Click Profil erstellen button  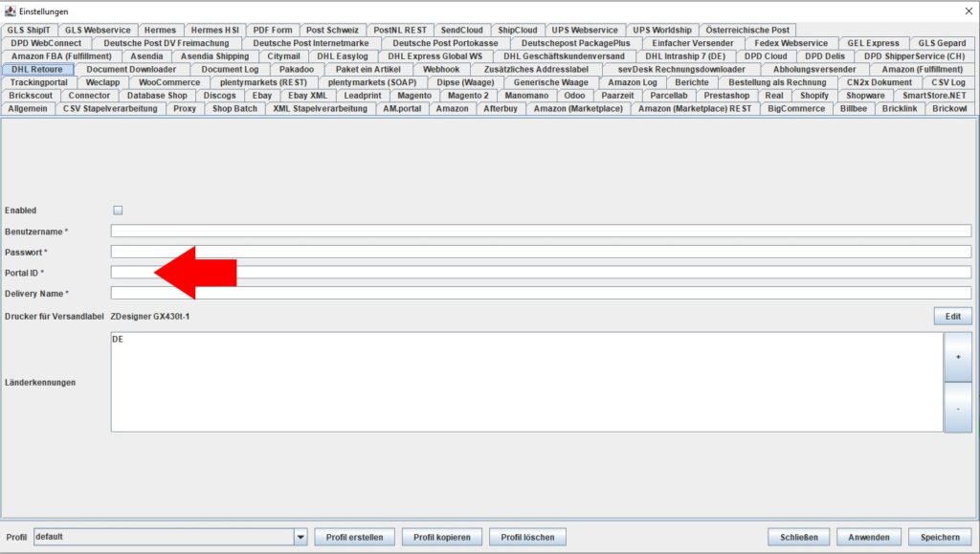(354, 537)
